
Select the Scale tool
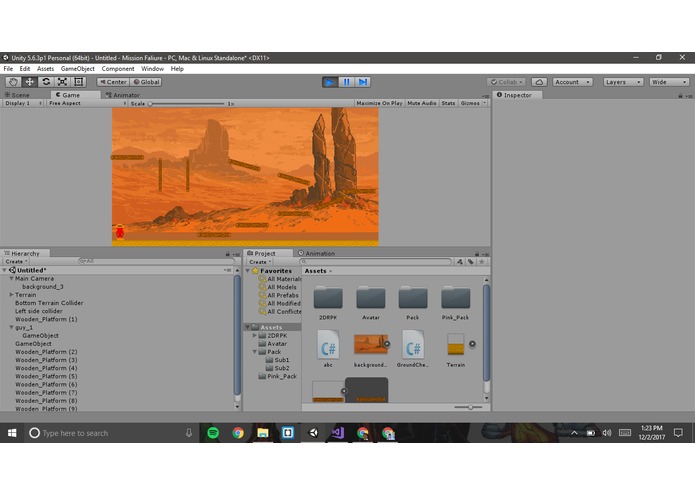(x=62, y=82)
